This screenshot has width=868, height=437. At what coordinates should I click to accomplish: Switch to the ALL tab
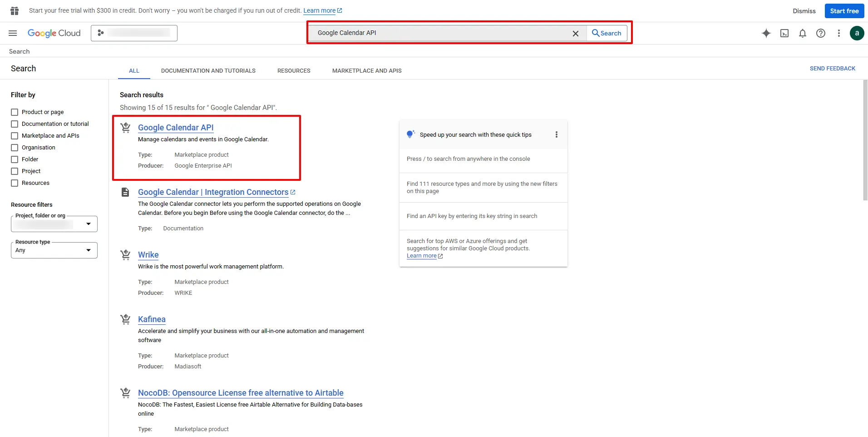(x=134, y=71)
